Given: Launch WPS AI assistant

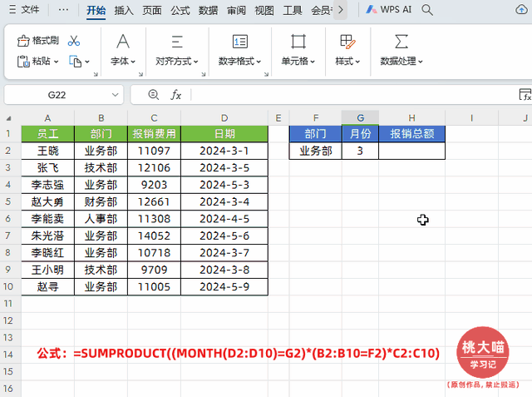Looking at the screenshot, I should click(x=389, y=9).
